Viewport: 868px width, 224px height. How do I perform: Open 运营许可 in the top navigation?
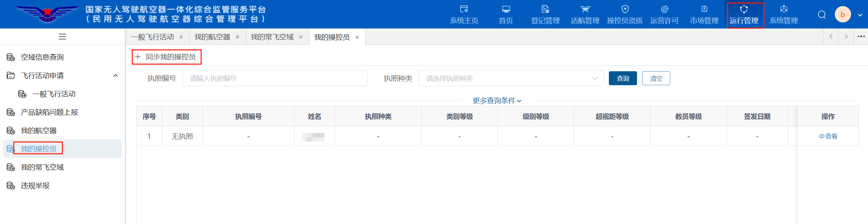[x=664, y=15]
